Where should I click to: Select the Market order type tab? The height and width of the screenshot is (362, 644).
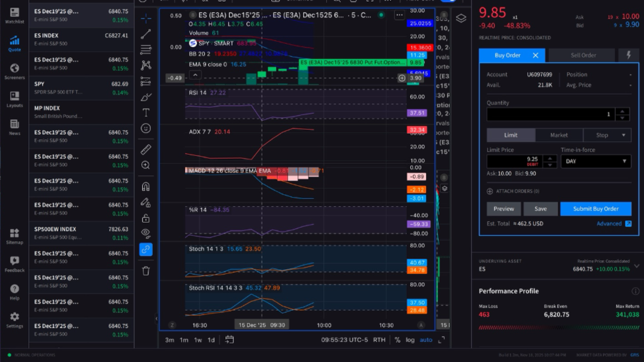click(x=559, y=135)
